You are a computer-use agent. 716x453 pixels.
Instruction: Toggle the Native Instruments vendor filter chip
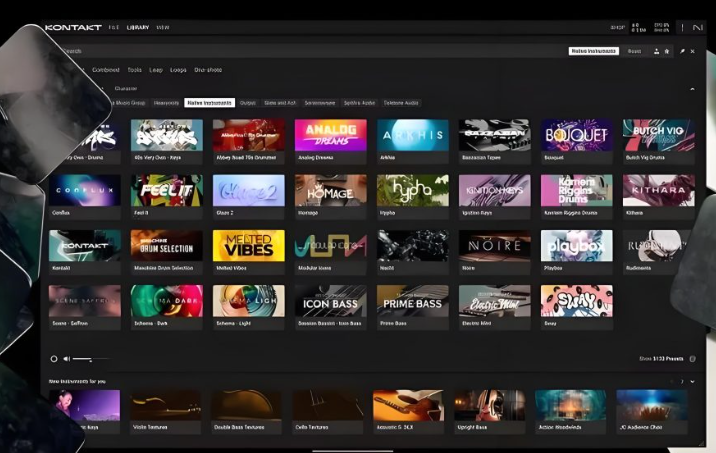pyautogui.click(x=210, y=102)
